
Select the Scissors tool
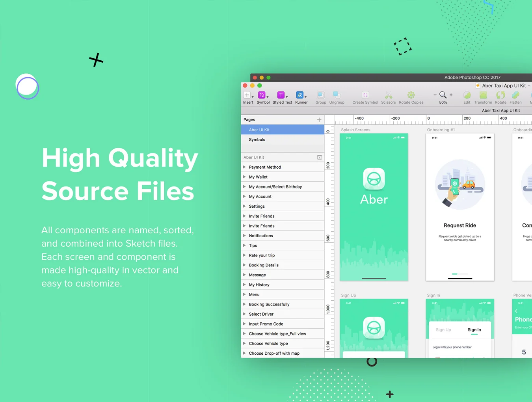tap(389, 95)
